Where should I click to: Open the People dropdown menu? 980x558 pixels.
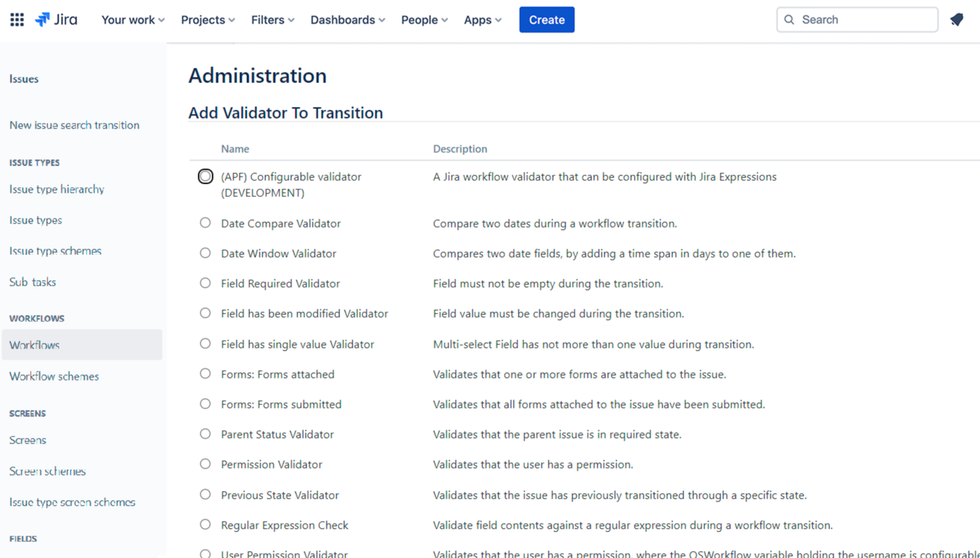pyautogui.click(x=424, y=20)
